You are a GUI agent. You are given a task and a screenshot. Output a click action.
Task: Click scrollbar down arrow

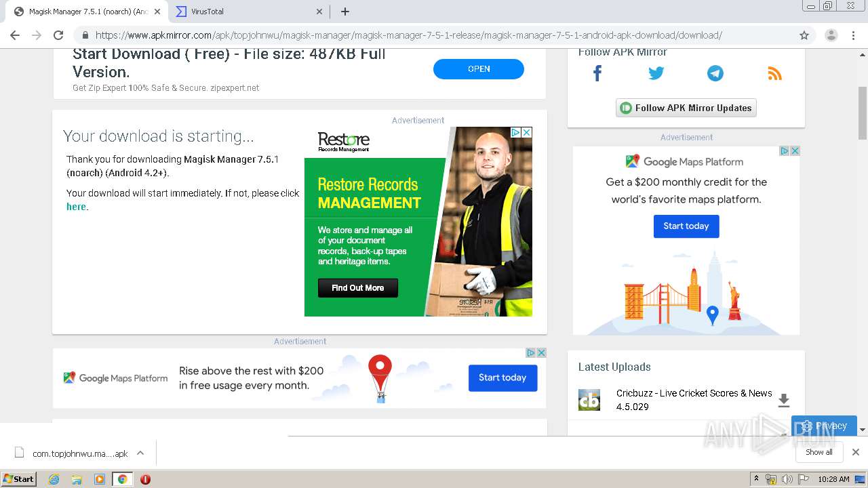[863, 430]
